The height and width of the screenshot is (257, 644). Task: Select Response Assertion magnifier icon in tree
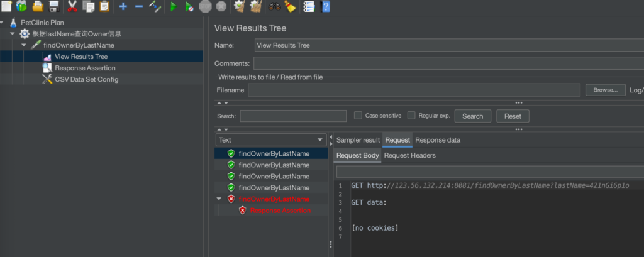(x=47, y=68)
